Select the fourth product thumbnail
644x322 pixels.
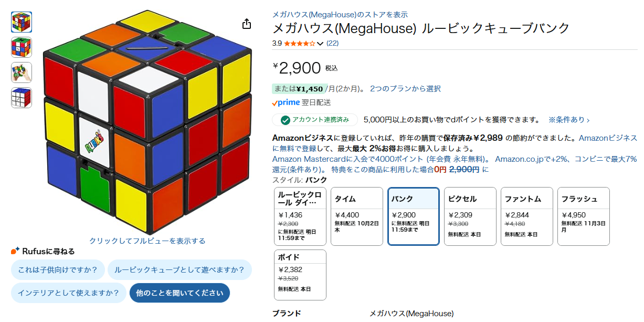coord(22,98)
